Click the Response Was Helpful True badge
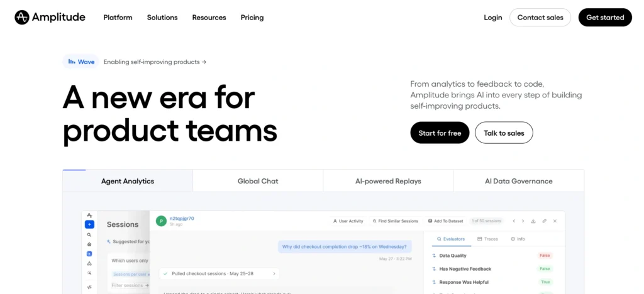The image size is (644, 294). [545, 282]
